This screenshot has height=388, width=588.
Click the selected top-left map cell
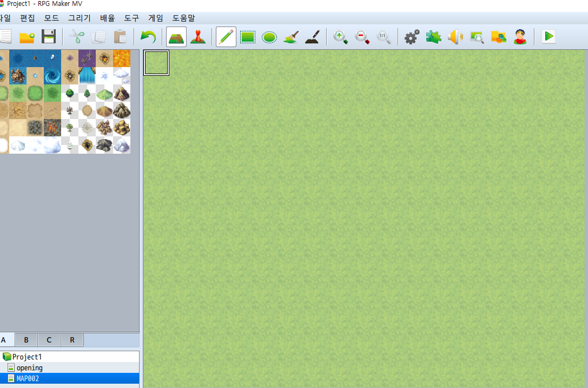pos(156,63)
